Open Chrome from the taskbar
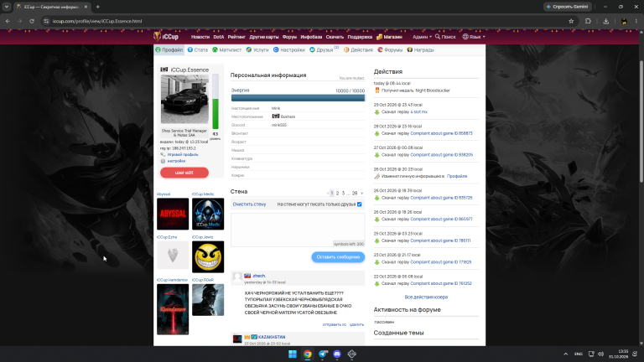 307,354
